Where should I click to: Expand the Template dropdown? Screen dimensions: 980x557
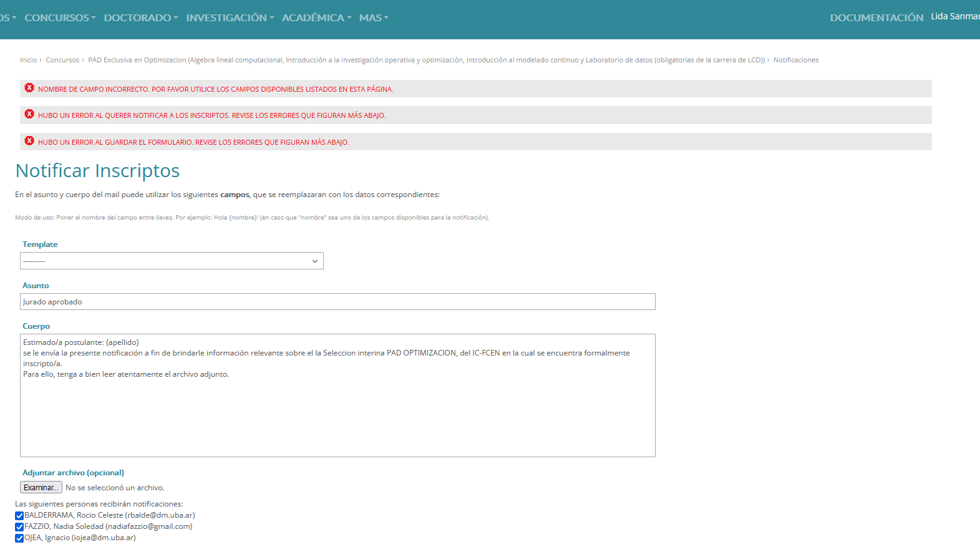172,261
